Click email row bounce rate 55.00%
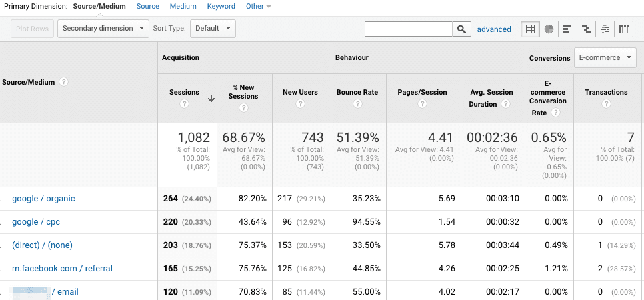 click(367, 292)
